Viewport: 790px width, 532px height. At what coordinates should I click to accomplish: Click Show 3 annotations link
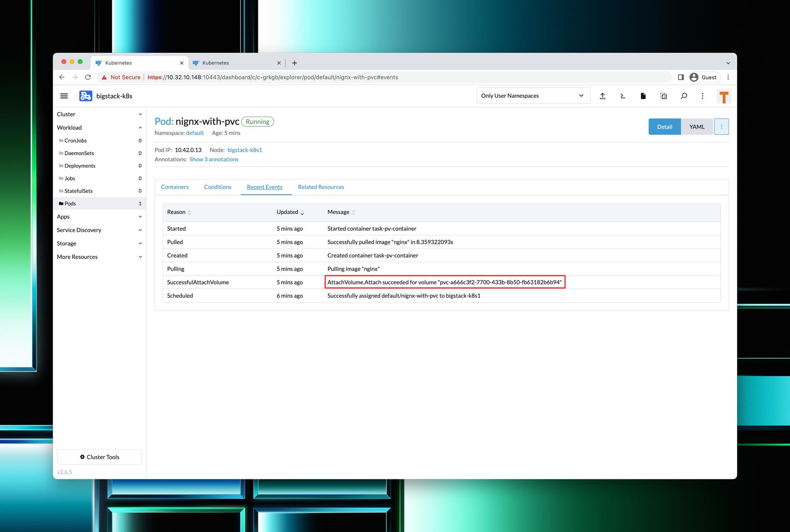[x=214, y=160]
